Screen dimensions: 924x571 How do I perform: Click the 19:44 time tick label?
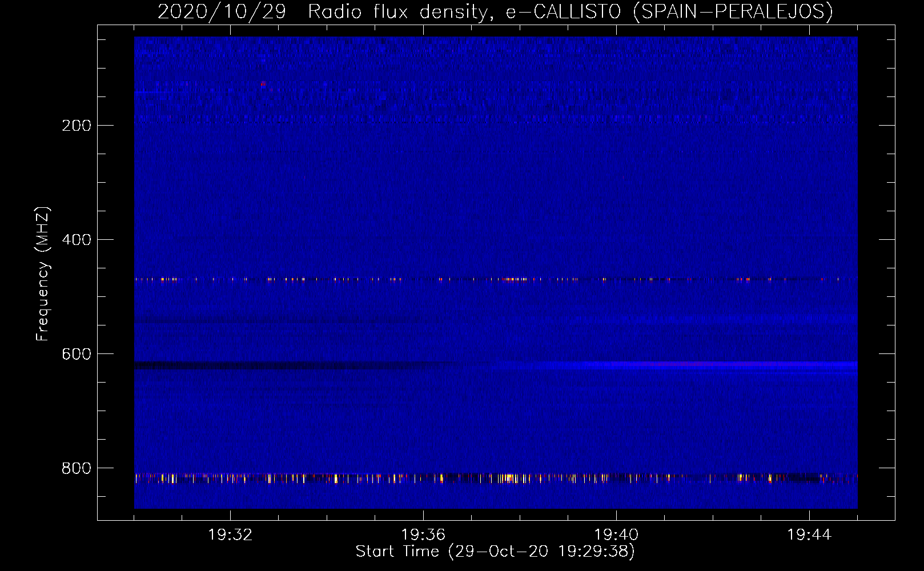coord(809,535)
